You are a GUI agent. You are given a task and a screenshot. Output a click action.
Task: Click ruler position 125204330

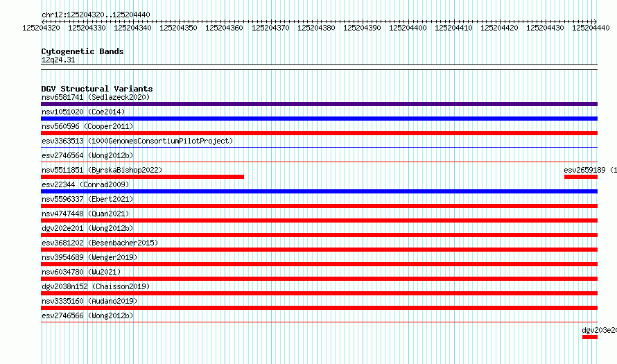(x=87, y=28)
